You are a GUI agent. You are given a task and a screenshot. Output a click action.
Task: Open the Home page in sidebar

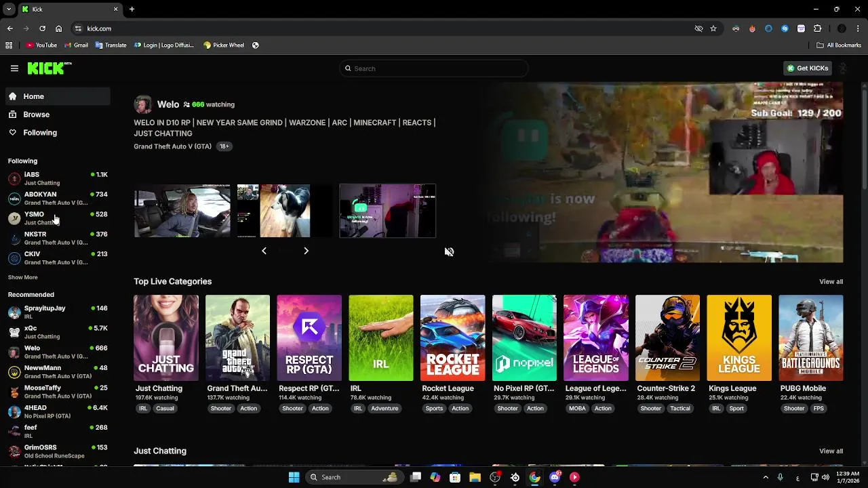(58, 96)
